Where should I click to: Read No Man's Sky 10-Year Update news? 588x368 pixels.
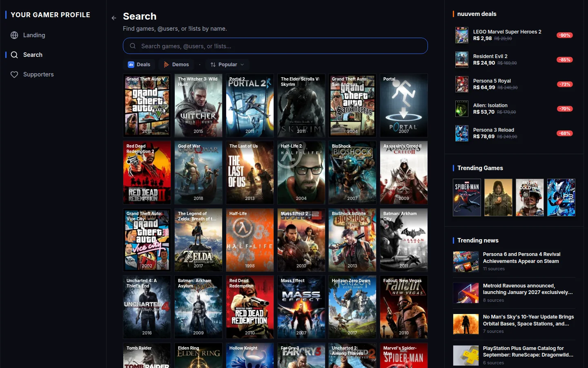514,324
